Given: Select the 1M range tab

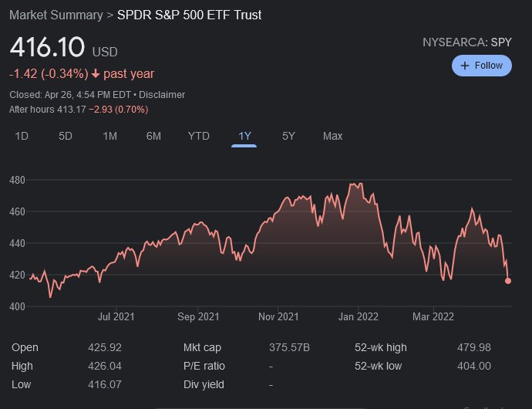Looking at the screenshot, I should coord(110,137).
